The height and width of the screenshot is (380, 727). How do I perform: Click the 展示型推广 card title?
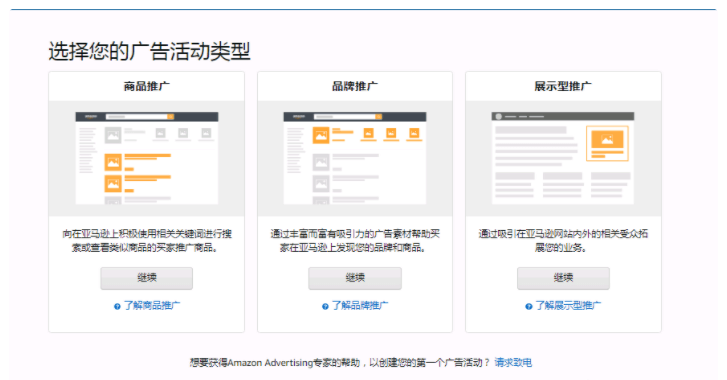coord(563,86)
